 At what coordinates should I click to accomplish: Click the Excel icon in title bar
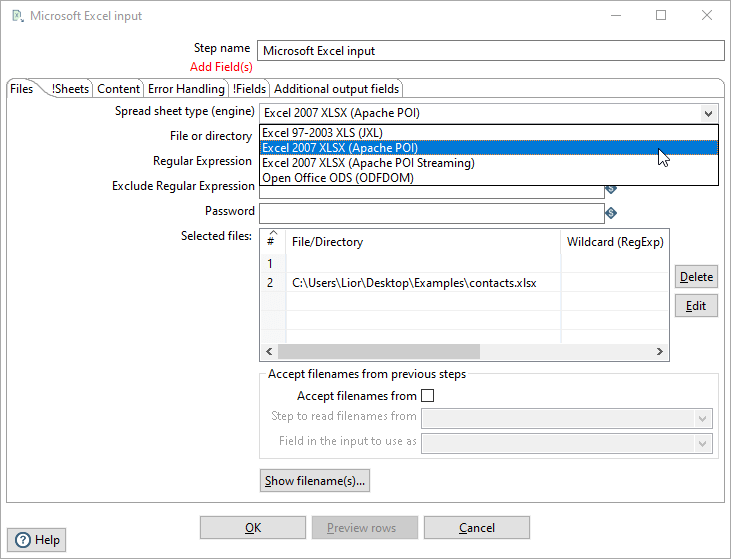18,16
